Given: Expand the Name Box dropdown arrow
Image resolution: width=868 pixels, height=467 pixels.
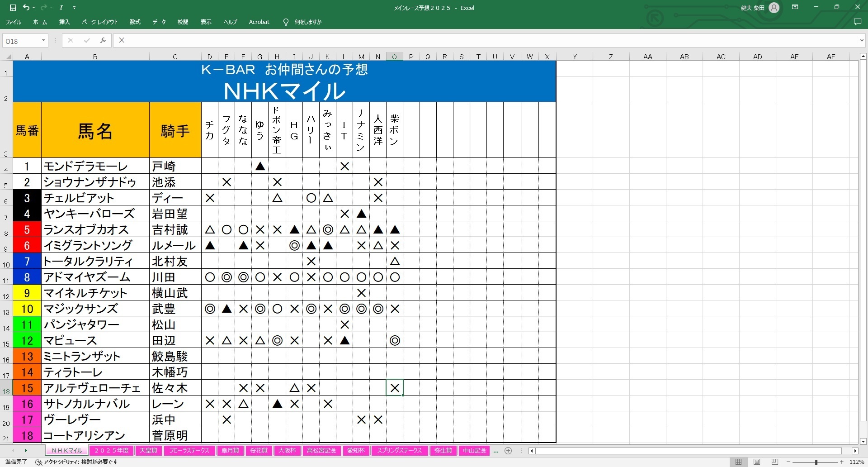Looking at the screenshot, I should tap(43, 41).
